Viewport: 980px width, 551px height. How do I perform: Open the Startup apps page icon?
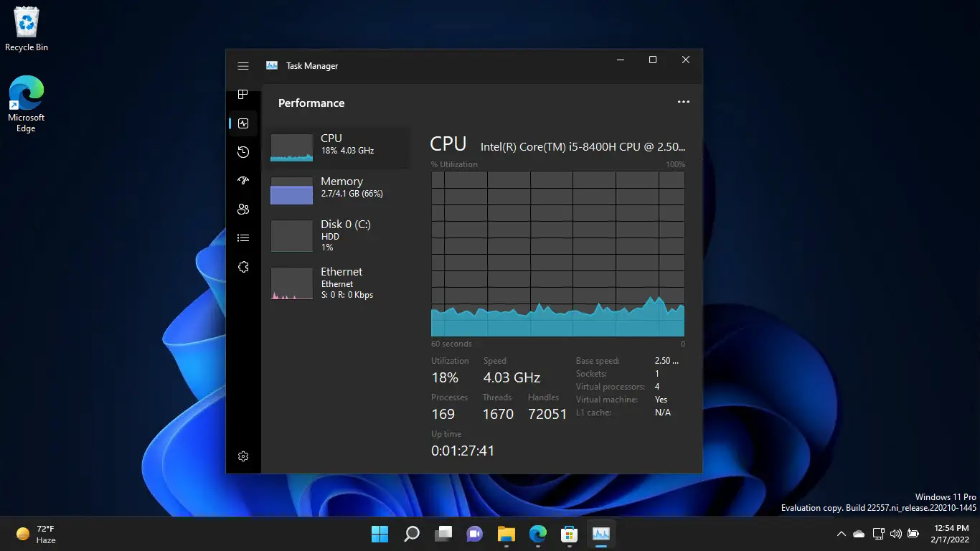coord(243,181)
